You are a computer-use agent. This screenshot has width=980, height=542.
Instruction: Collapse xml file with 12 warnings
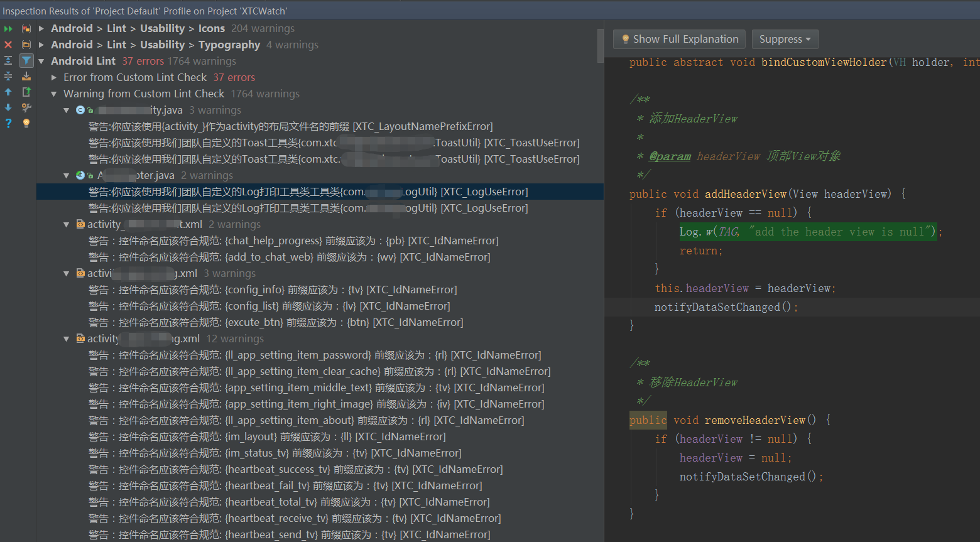67,339
